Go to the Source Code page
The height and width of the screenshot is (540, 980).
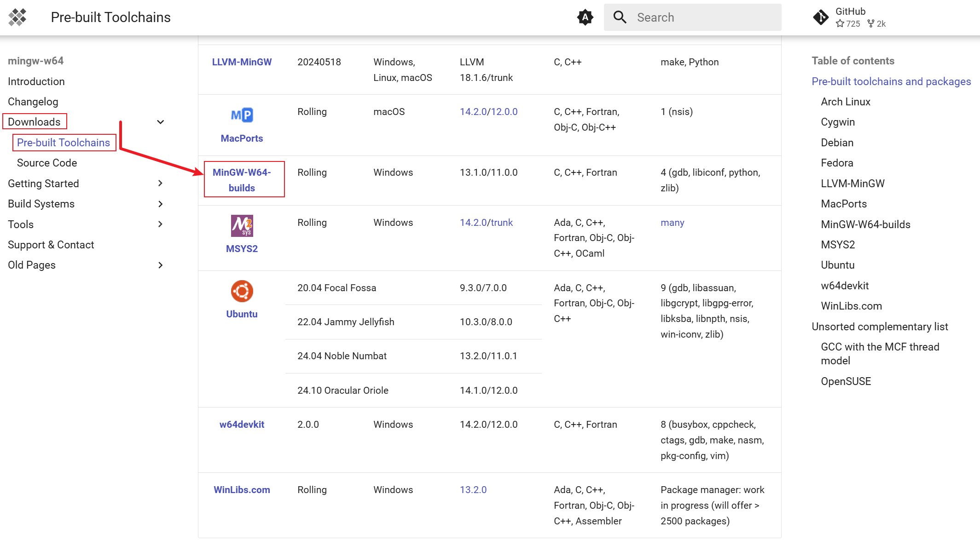click(47, 163)
